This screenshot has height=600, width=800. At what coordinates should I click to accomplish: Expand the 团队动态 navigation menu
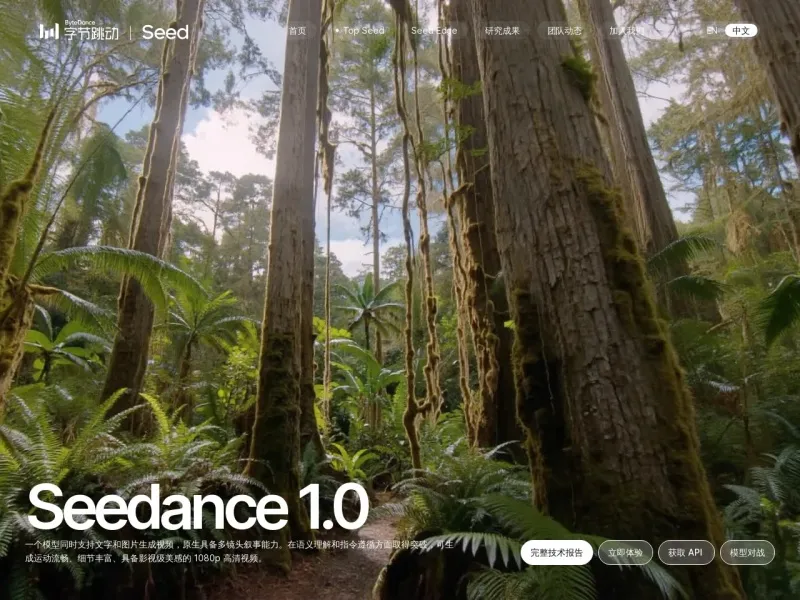(x=564, y=31)
